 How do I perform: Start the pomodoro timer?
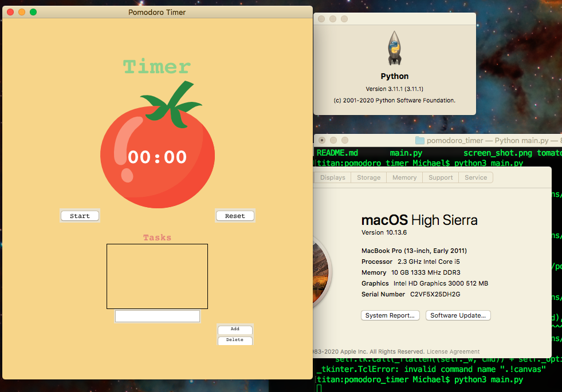80,216
